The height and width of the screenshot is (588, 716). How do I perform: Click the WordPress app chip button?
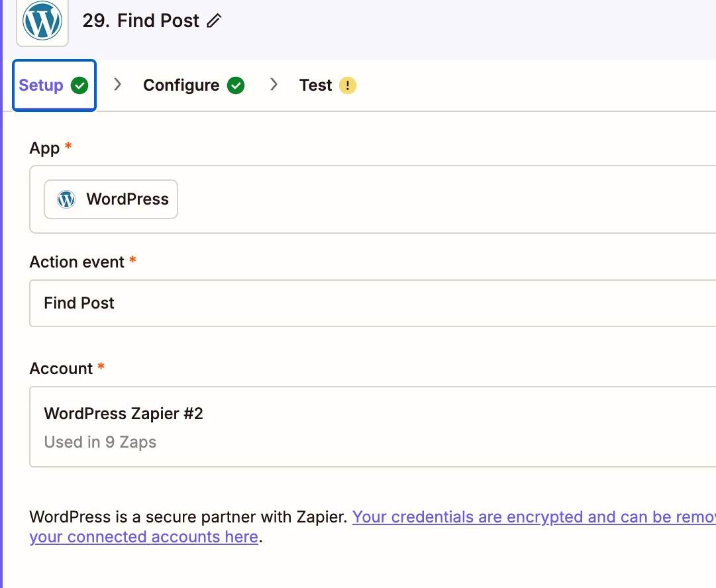coord(111,199)
